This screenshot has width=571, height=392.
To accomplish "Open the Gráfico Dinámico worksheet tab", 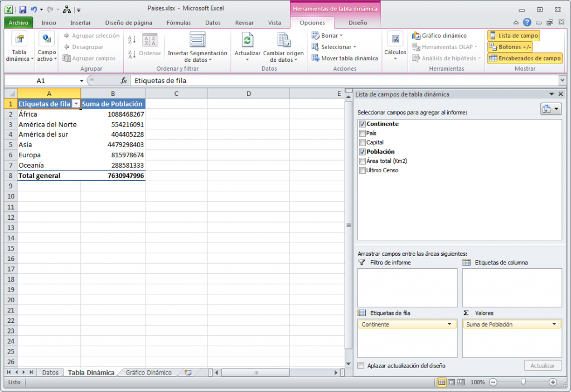I will 148,372.
